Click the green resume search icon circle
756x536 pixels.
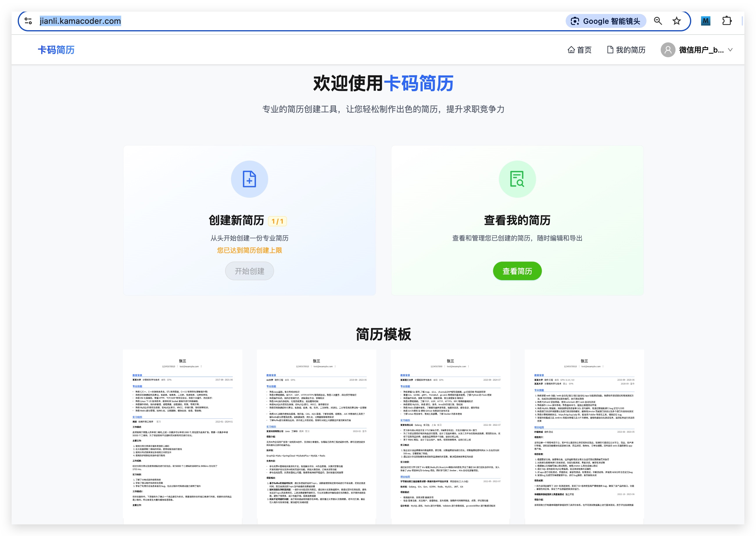517,179
